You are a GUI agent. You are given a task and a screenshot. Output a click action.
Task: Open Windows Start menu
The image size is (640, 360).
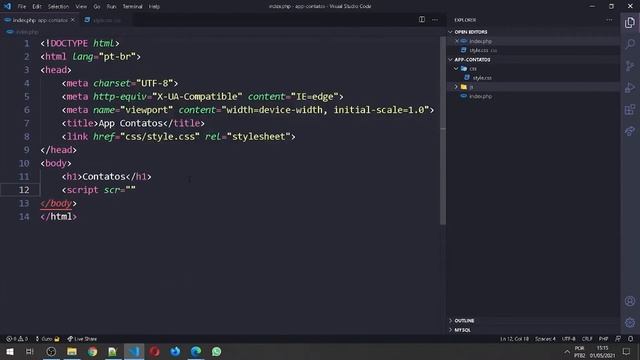10,351
